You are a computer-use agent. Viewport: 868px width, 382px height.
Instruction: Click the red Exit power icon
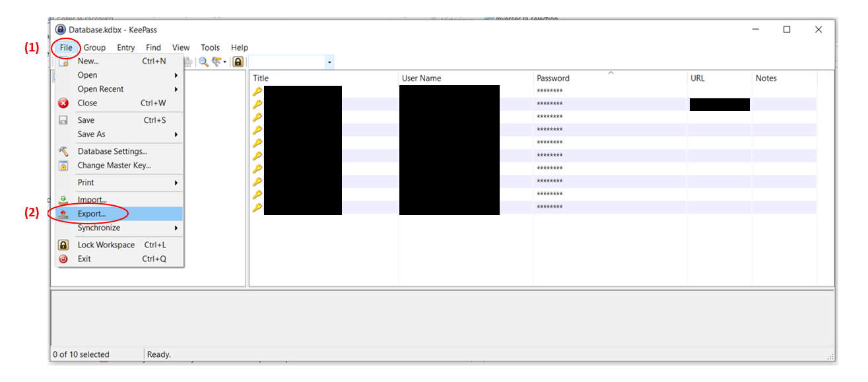tap(63, 259)
